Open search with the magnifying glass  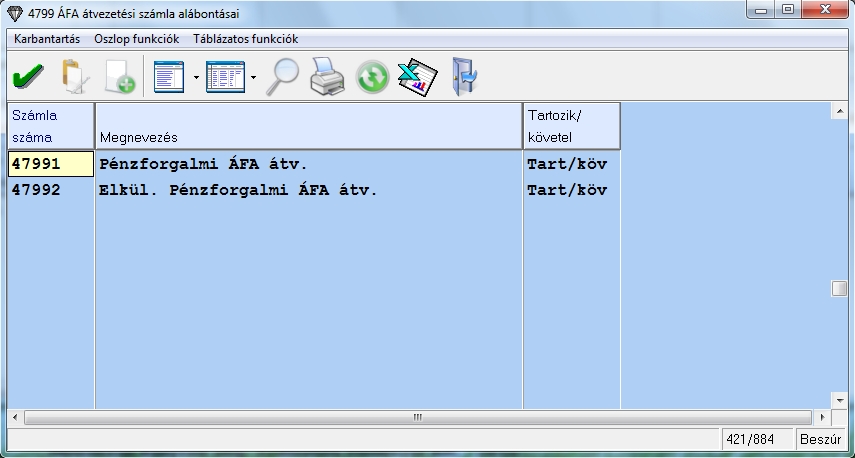click(x=283, y=76)
